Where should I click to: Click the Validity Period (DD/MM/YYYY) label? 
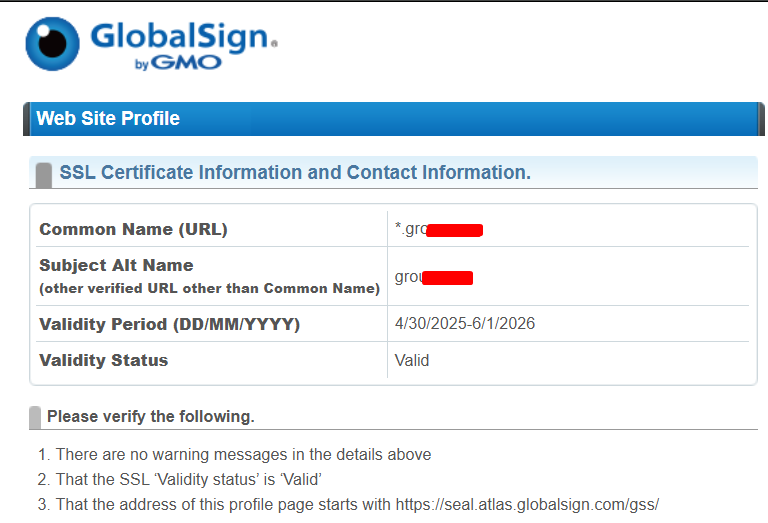(x=169, y=324)
